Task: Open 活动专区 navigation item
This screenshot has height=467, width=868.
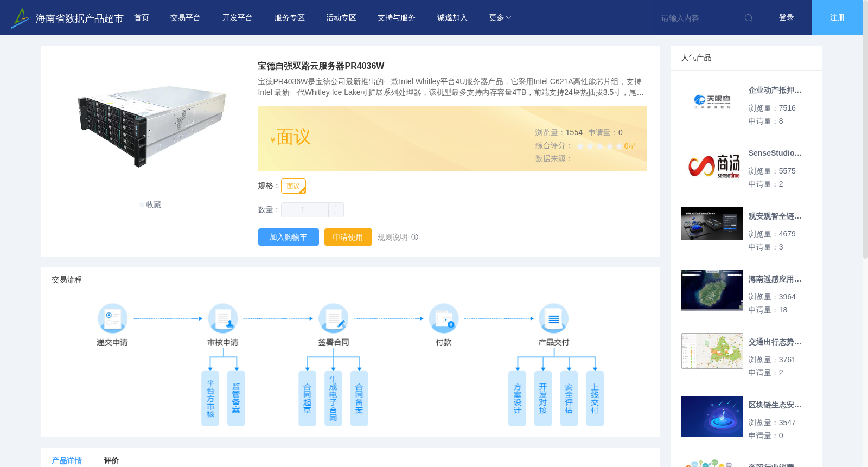Action: pos(341,18)
